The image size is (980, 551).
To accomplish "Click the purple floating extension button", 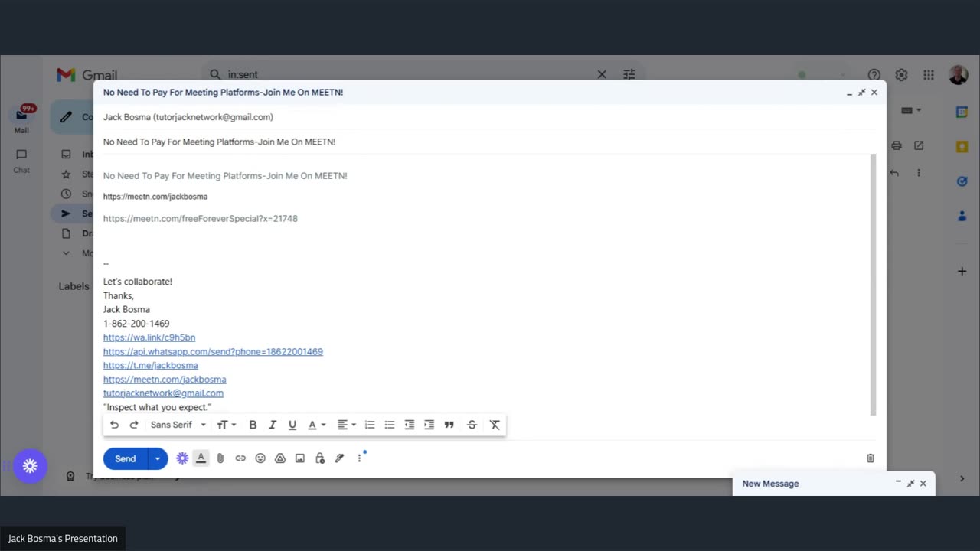I will point(30,466).
